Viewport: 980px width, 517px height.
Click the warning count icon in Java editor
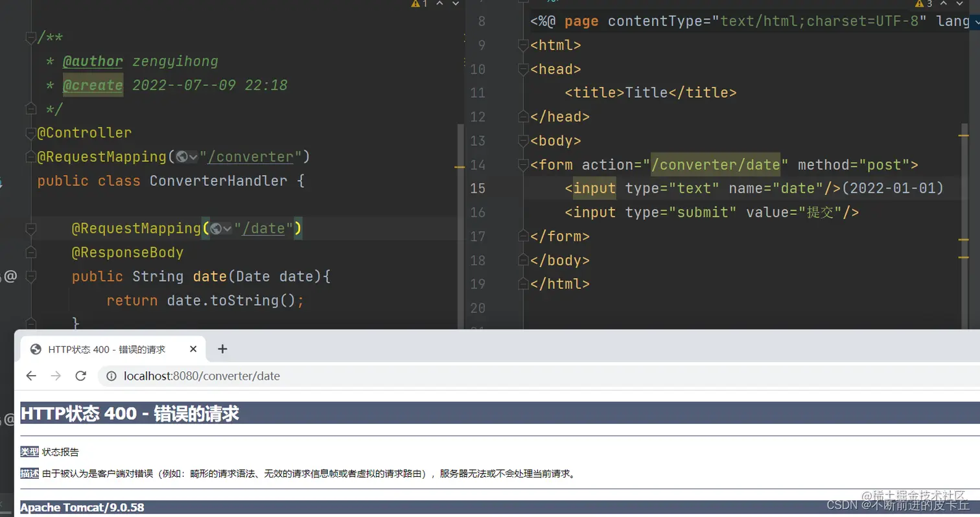(x=415, y=4)
